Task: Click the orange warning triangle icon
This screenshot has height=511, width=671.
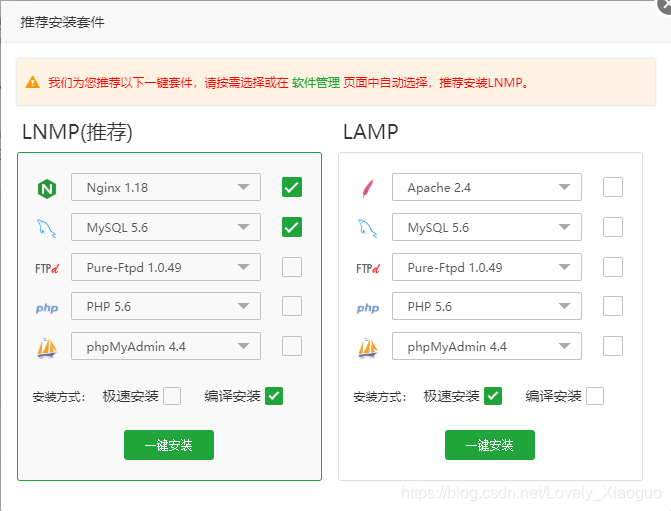Action: coord(33,82)
